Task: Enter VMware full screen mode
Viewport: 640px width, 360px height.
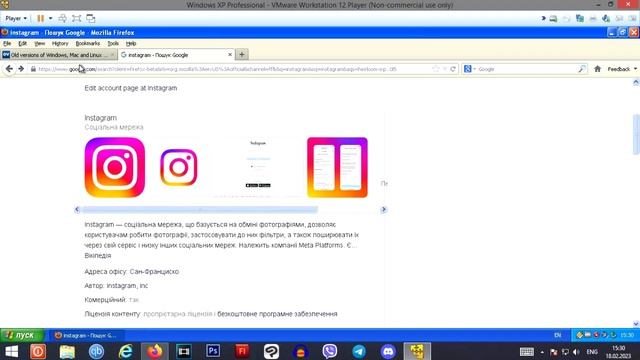Action: tap(76, 18)
